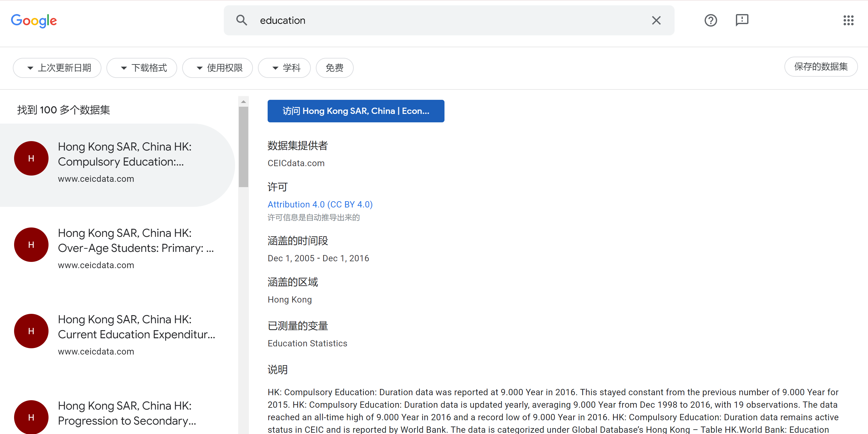Toggle the 免费 filter chip
This screenshot has height=434, width=868.
pos(334,68)
